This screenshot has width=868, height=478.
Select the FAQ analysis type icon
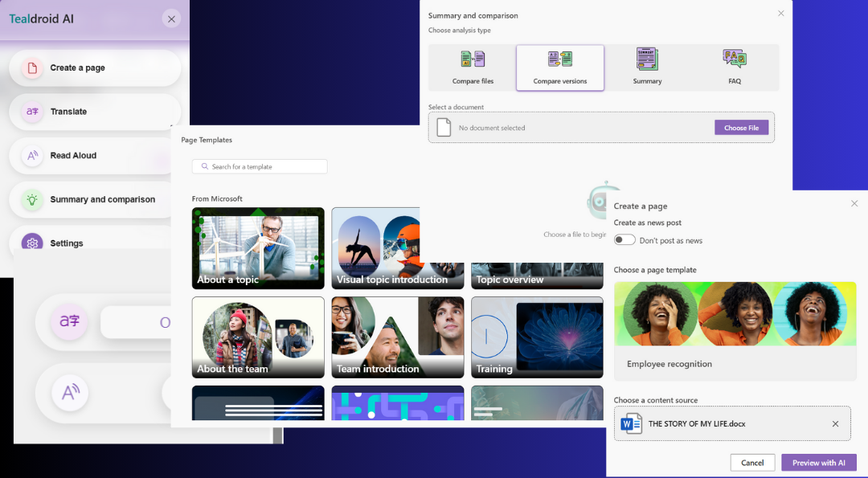tap(735, 59)
